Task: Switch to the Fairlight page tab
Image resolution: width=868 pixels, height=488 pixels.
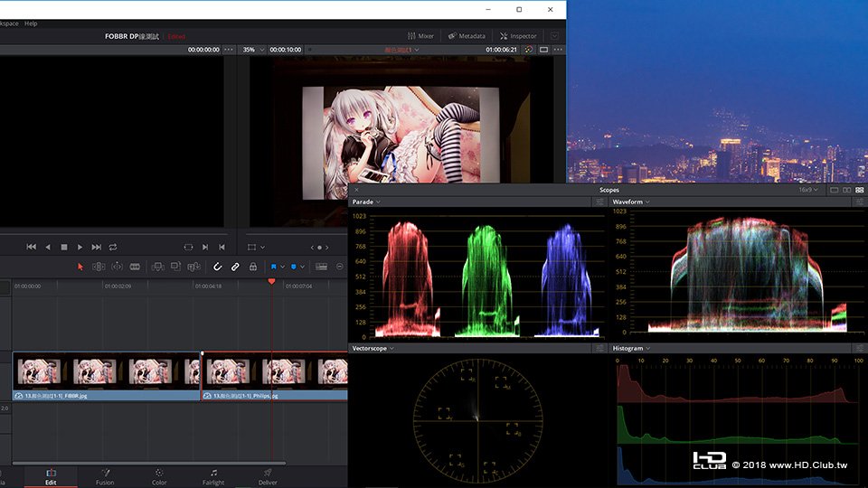Action: click(x=213, y=475)
